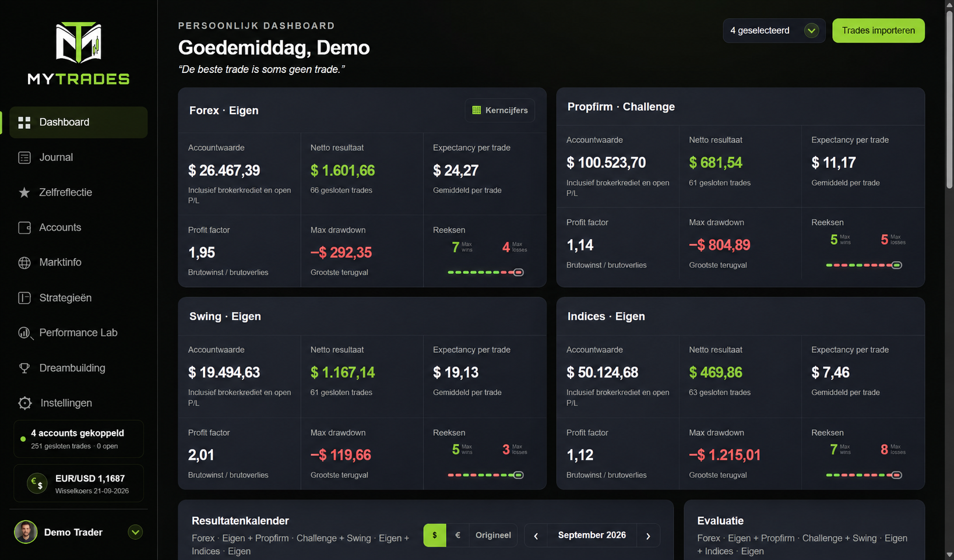Click the Forex Eigen streak indicator bar
Viewport: 954px width, 560px height.
click(x=485, y=272)
